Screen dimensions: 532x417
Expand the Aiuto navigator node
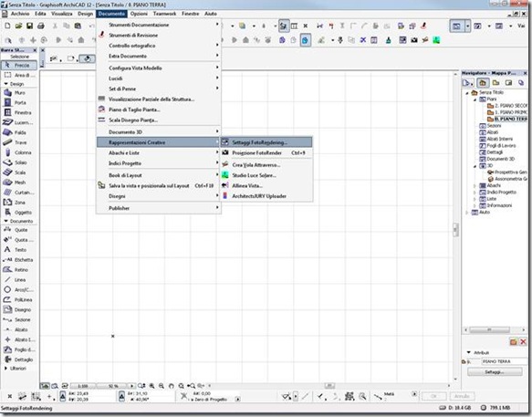(467, 213)
